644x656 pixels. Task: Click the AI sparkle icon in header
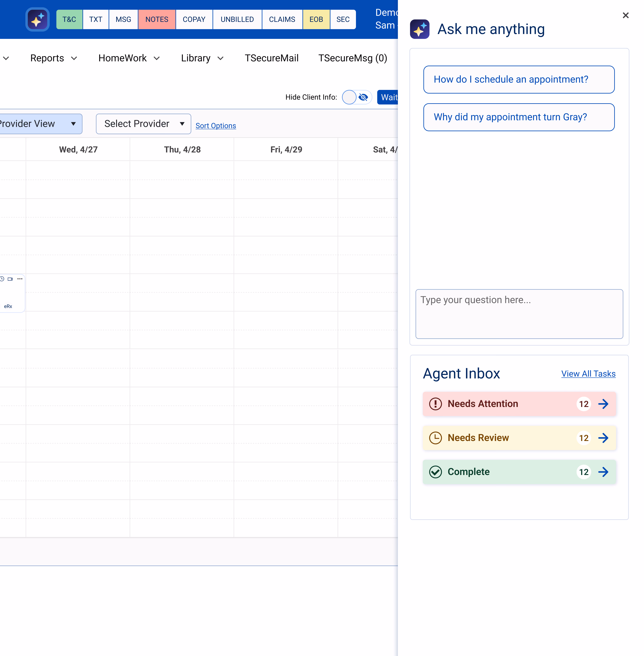[x=38, y=20]
